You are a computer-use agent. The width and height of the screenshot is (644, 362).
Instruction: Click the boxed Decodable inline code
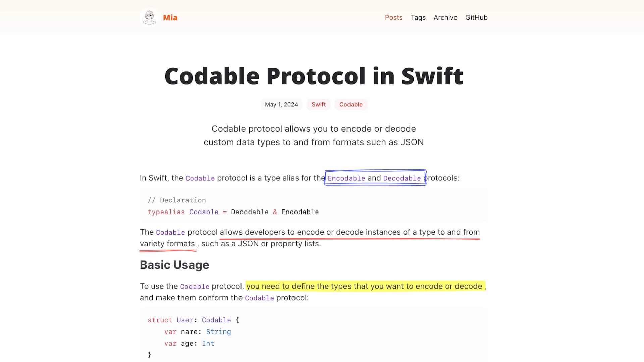tap(402, 178)
